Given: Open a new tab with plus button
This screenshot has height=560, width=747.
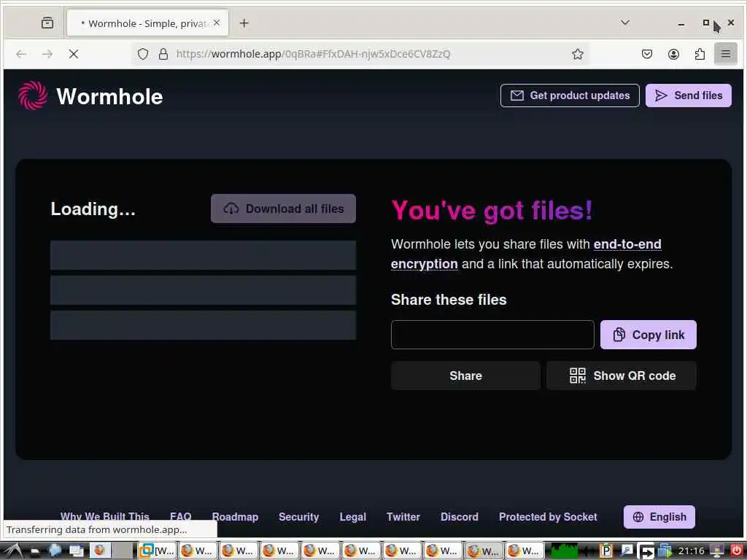Looking at the screenshot, I should pyautogui.click(x=244, y=23).
